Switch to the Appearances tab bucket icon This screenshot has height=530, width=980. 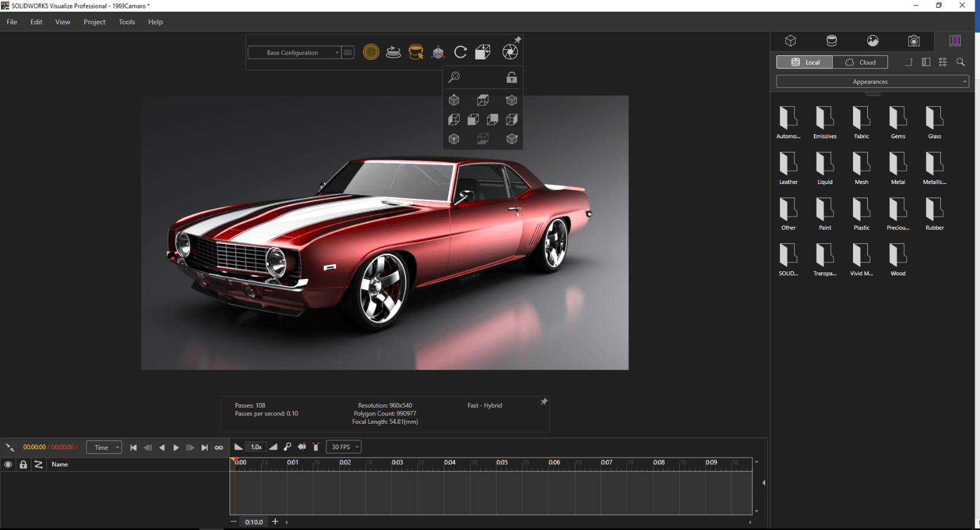pyautogui.click(x=832, y=40)
